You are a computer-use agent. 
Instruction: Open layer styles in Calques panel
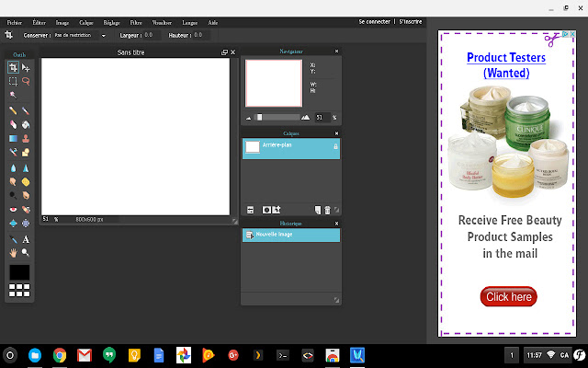tap(277, 210)
